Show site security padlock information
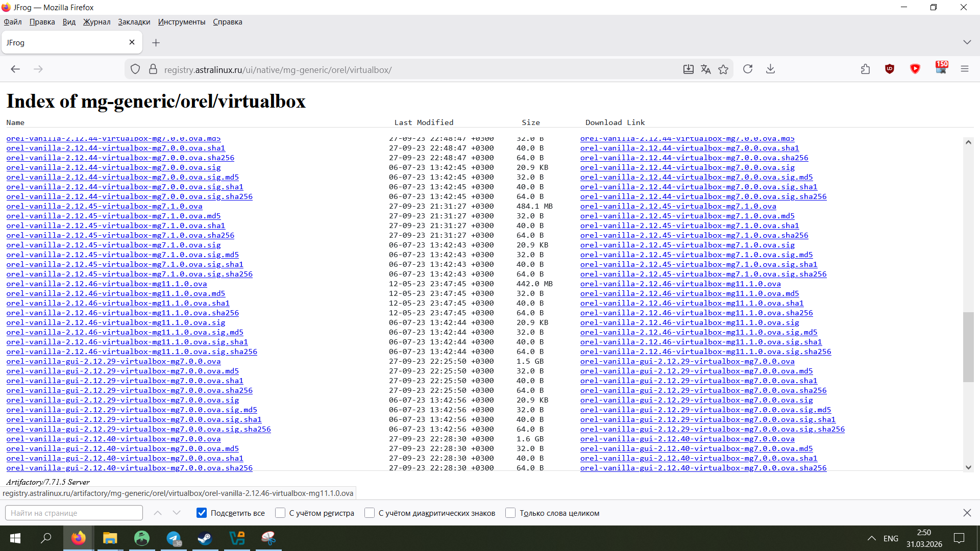 pyautogui.click(x=153, y=69)
